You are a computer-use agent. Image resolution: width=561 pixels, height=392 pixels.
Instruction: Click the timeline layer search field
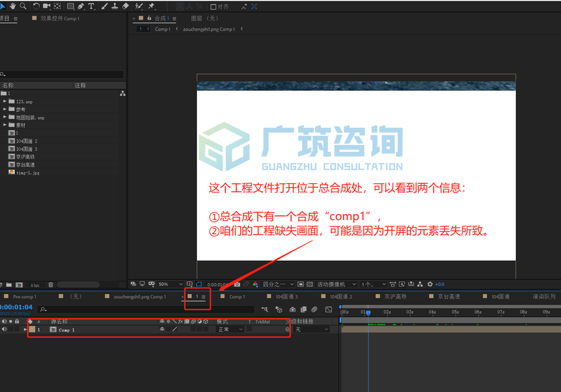146,309
